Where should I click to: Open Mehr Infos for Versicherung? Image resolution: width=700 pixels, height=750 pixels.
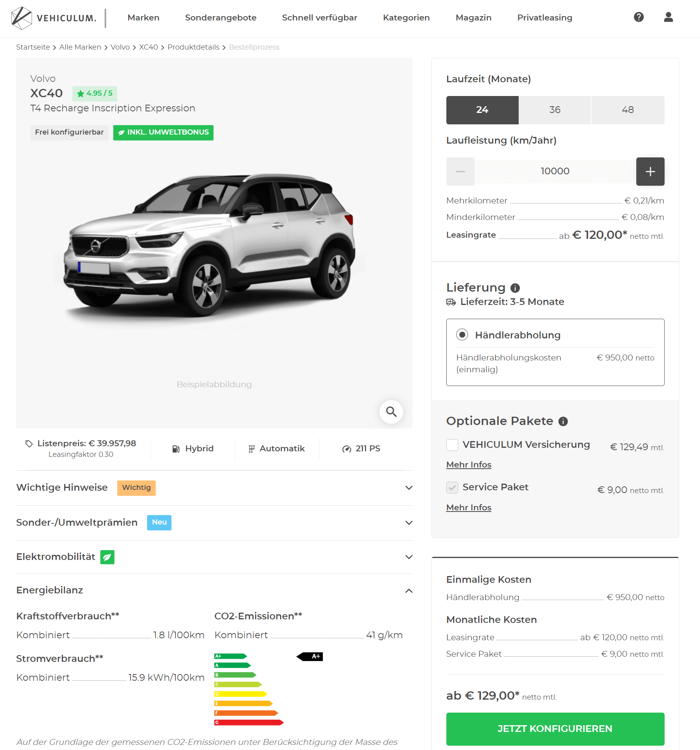tap(469, 465)
